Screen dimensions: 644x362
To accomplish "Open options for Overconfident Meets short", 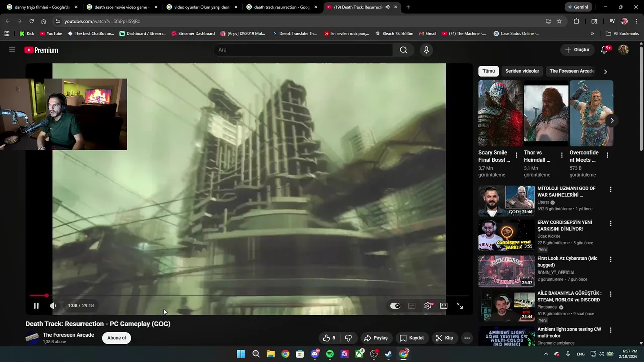I will (x=607, y=155).
